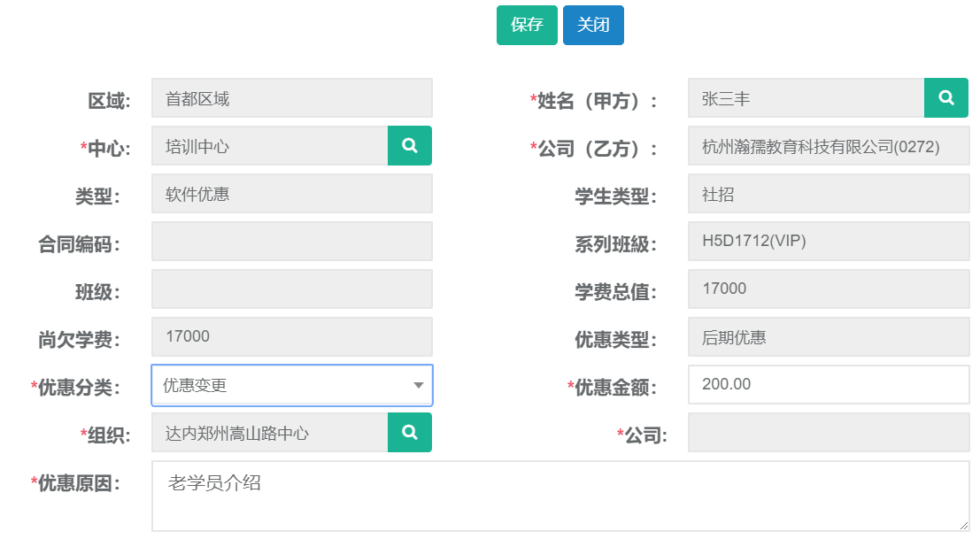The width and height of the screenshot is (980, 539).
Task: Click the 系列班级 field showing H5D1712(VIP)
Action: click(x=828, y=242)
